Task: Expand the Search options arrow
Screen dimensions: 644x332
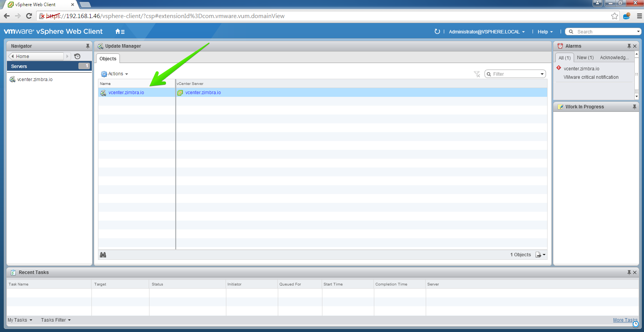Action: [638, 32]
